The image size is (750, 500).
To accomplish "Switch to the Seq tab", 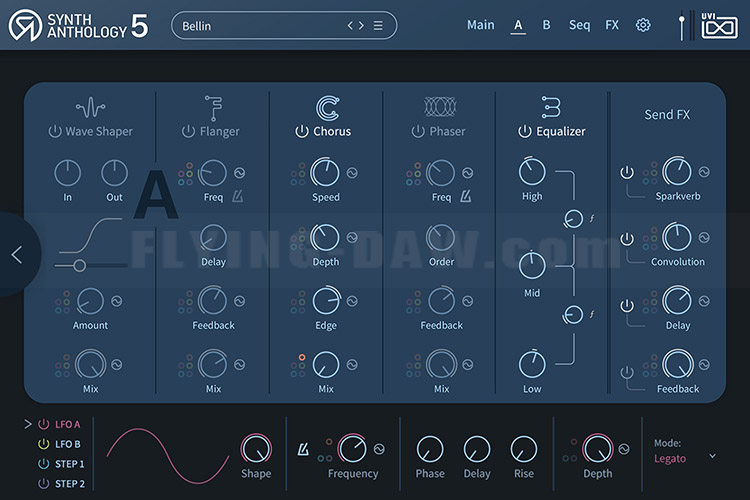I will [579, 25].
